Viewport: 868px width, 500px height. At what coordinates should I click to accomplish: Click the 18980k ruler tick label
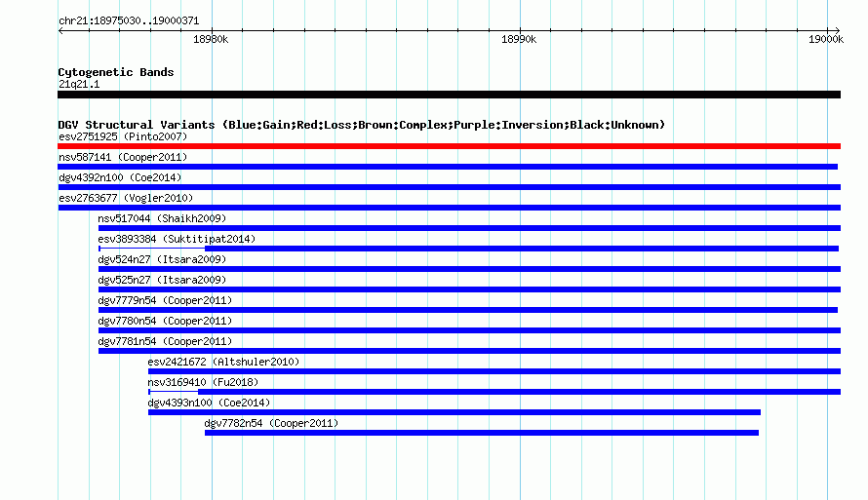pyautogui.click(x=211, y=39)
